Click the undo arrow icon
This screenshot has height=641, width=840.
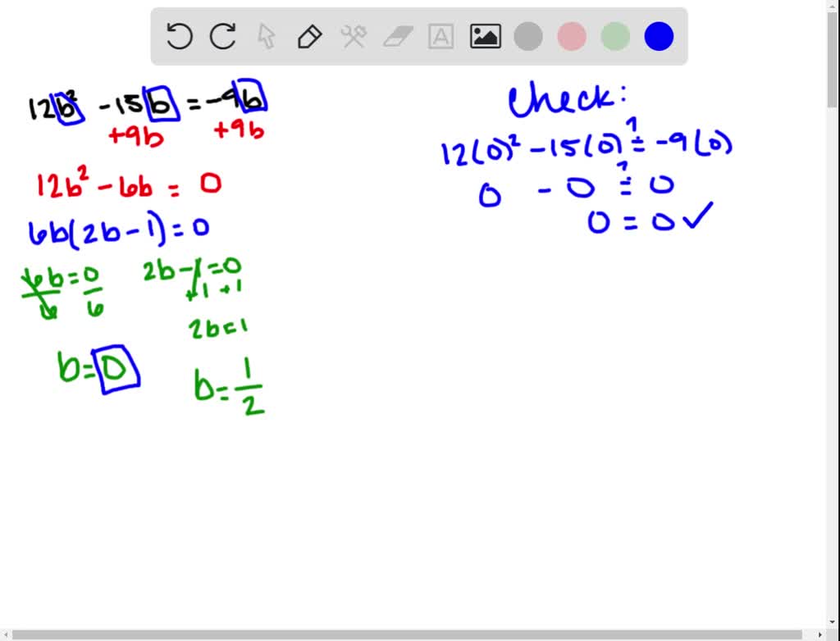(x=179, y=36)
